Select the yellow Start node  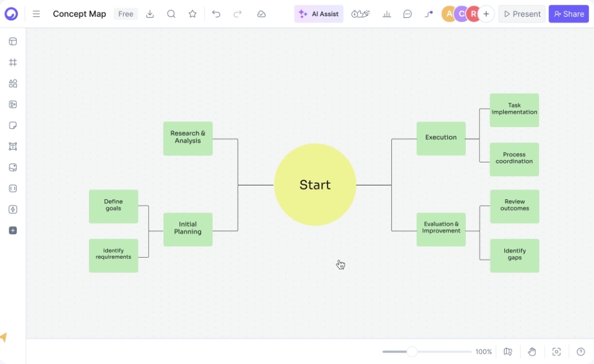[315, 185]
